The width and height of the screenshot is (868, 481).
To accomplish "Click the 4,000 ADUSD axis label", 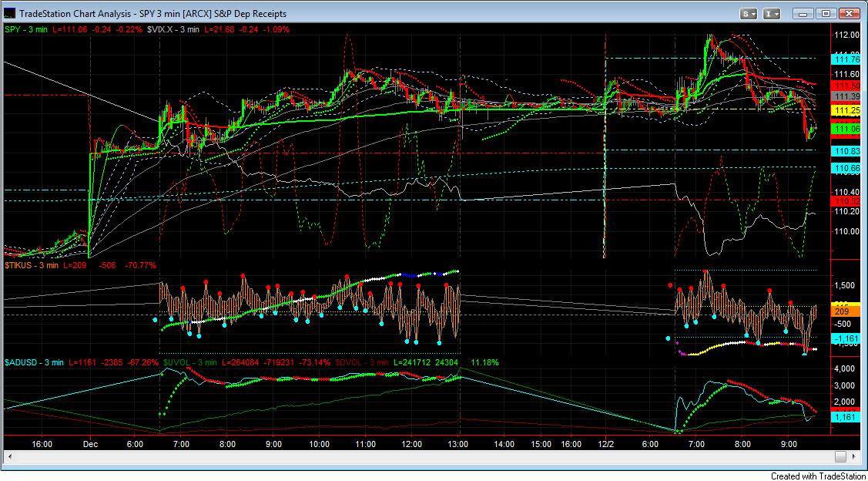I will tap(846, 369).
